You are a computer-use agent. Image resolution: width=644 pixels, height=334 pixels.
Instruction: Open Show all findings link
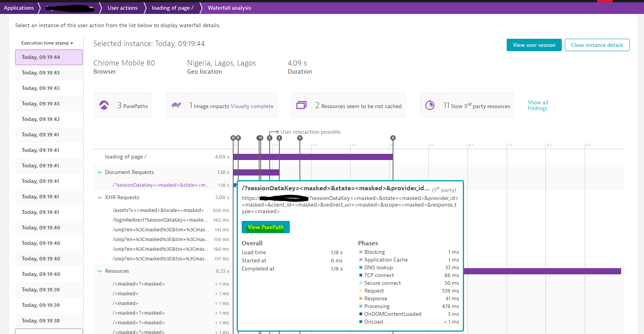point(537,105)
